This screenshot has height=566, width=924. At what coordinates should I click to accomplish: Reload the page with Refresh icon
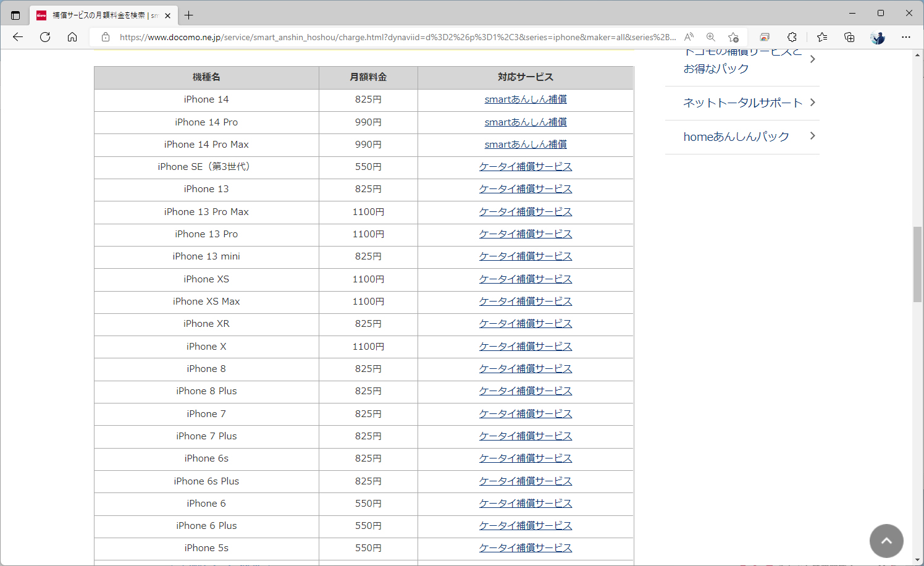[x=45, y=37]
